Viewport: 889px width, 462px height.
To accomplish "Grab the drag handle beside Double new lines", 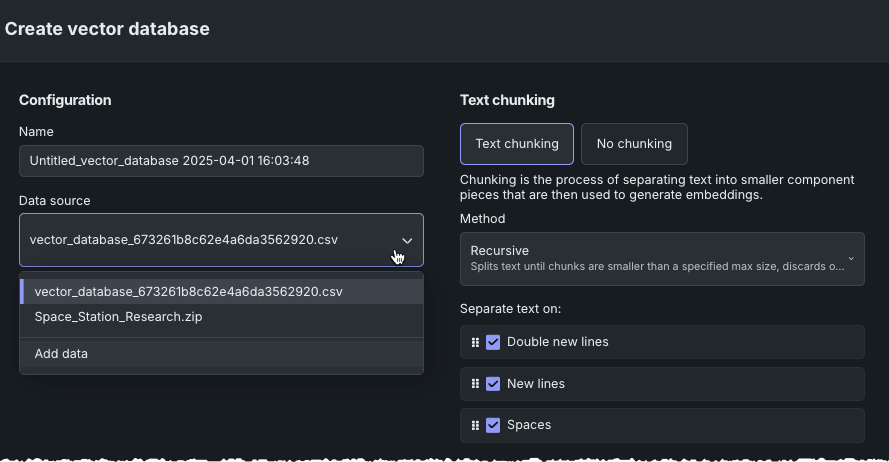I will click(475, 342).
